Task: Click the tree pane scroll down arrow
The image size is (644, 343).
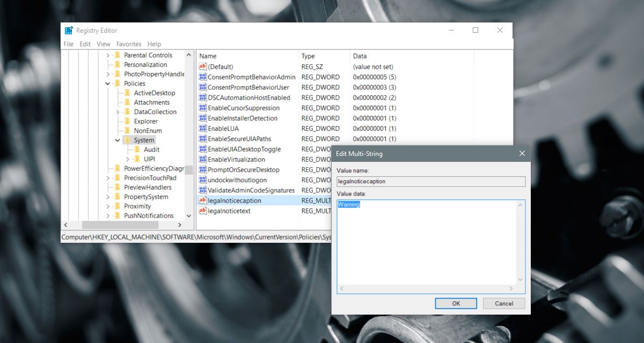Action: point(188,216)
